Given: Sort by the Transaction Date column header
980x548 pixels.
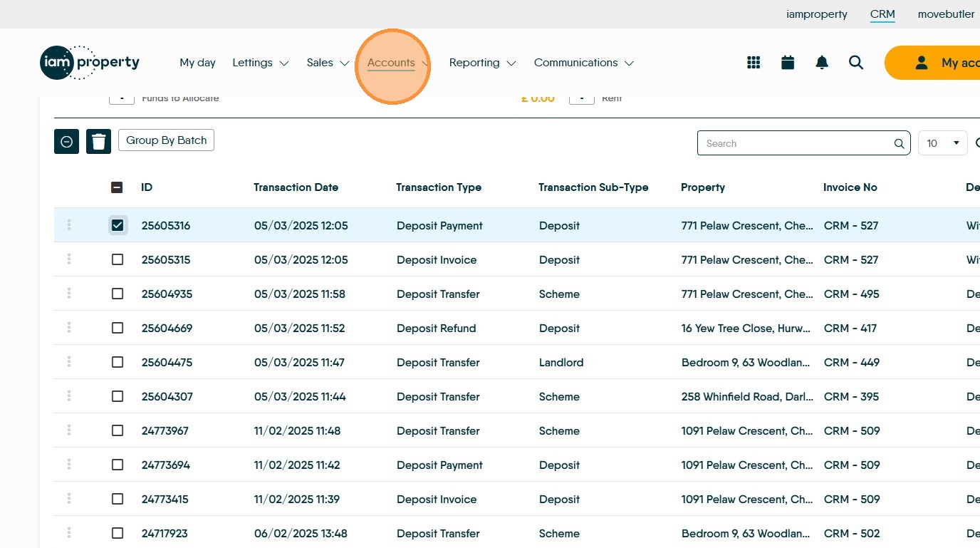Looking at the screenshot, I should click(x=296, y=187).
